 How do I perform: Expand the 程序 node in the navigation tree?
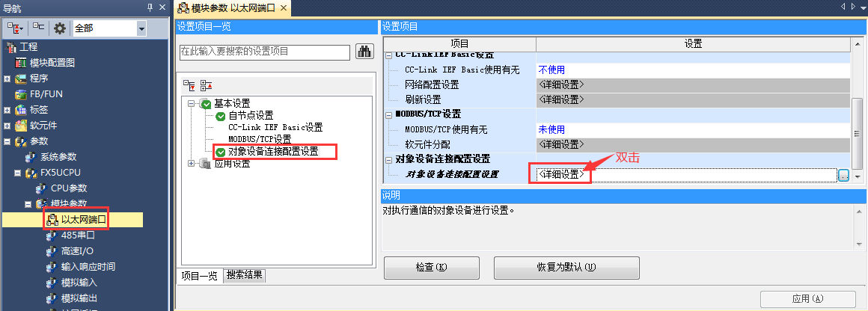(x=7, y=78)
